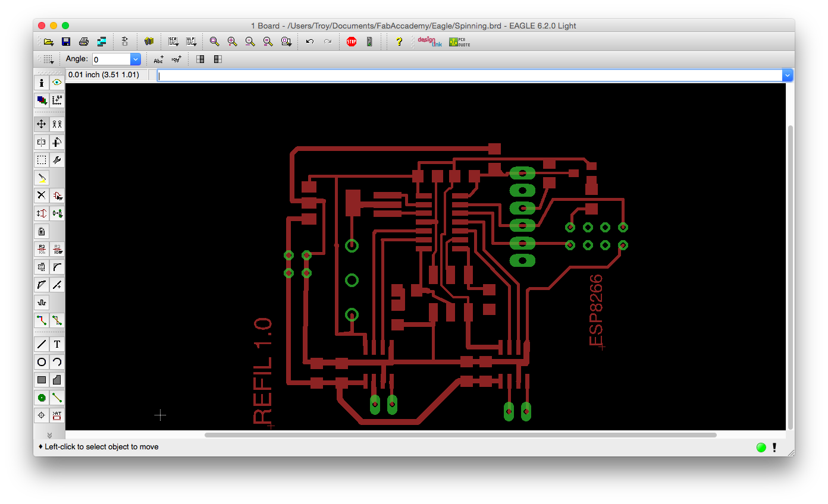Open the zoom select dropdown tool
Viewport: 828px width, 504px height.
[x=286, y=42]
